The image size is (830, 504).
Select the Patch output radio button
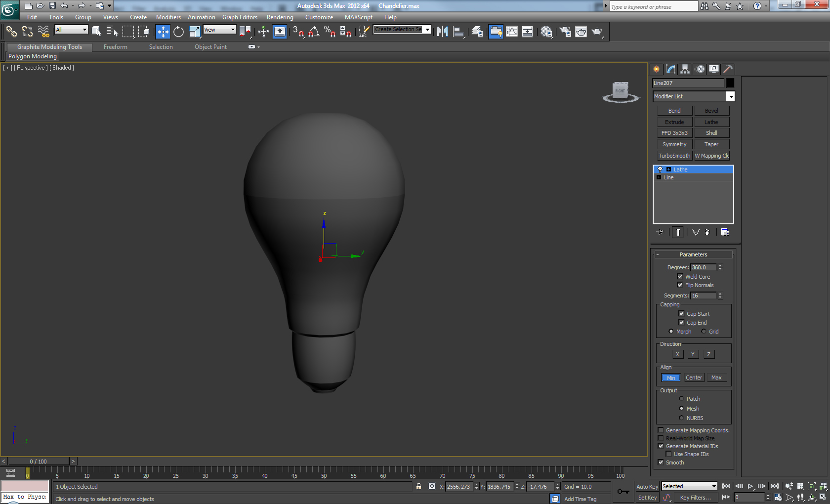click(x=681, y=399)
